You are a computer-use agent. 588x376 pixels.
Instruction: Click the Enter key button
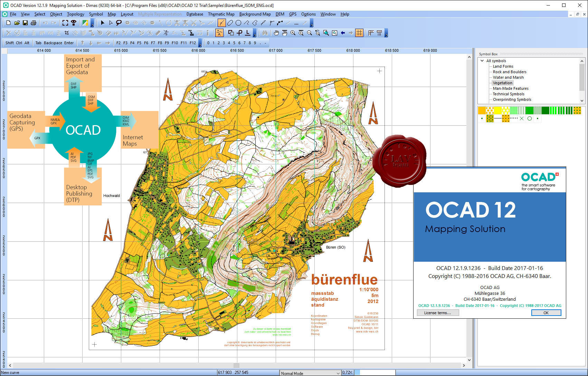(x=69, y=43)
